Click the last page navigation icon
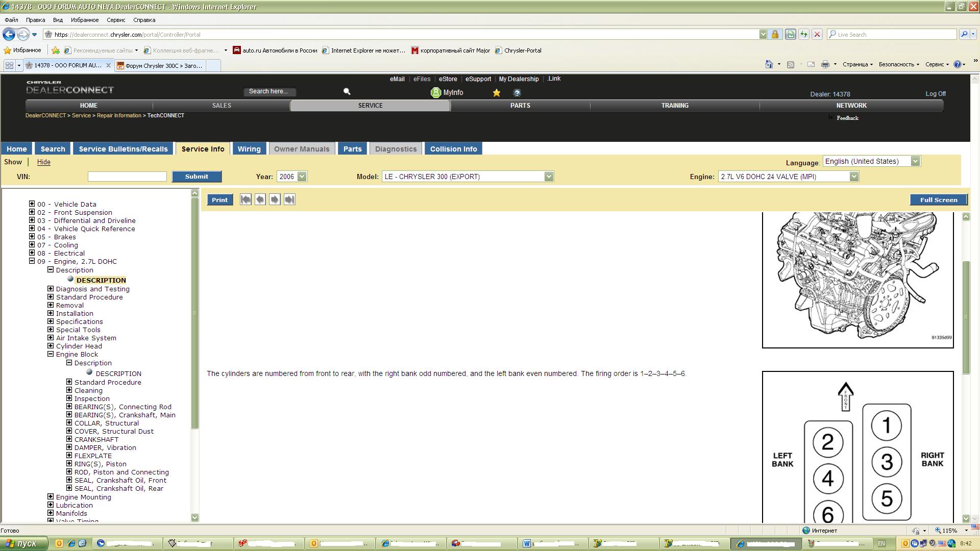The width and height of the screenshot is (980, 551). click(x=289, y=199)
